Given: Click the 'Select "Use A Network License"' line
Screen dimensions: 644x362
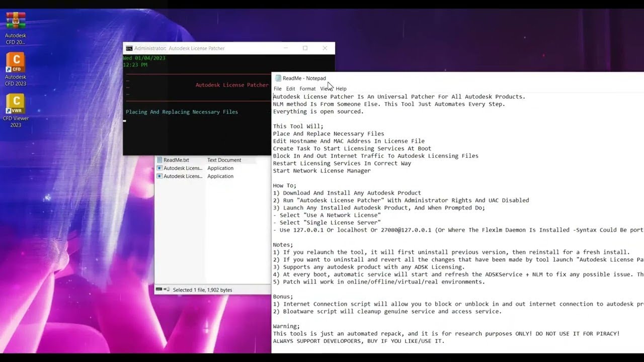Looking at the screenshot, I should tap(327, 215).
